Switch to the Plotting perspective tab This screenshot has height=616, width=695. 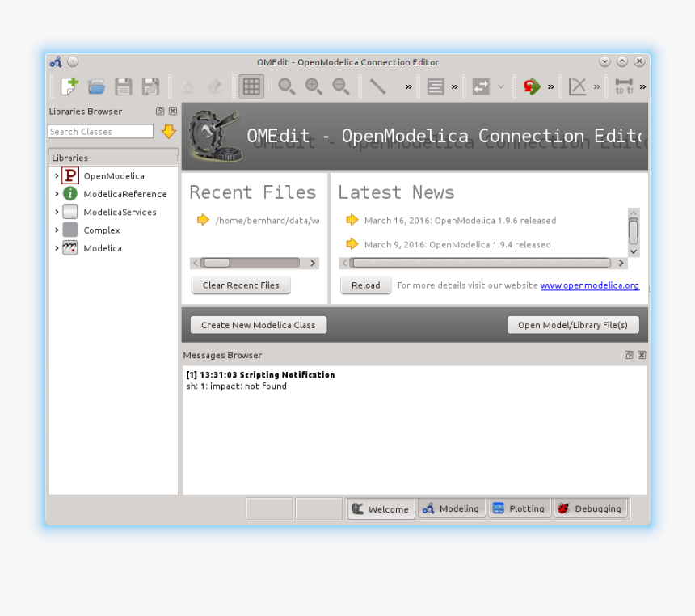coord(519,508)
